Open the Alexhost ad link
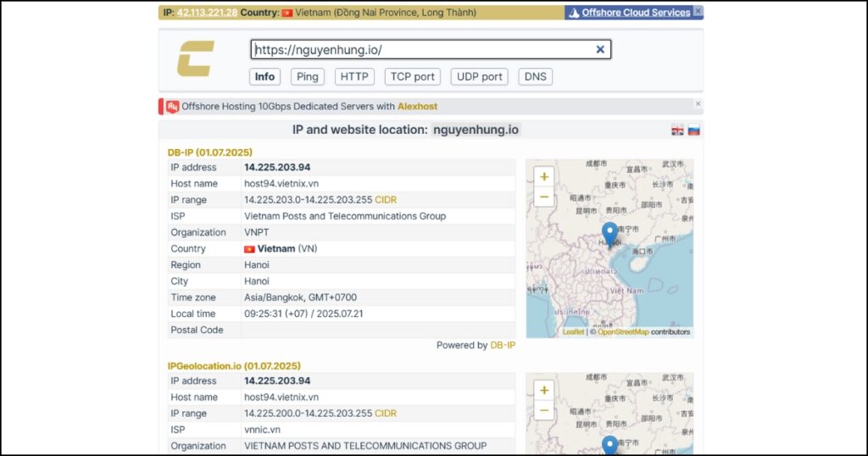Screen dimensions: 868x456 click(417, 106)
